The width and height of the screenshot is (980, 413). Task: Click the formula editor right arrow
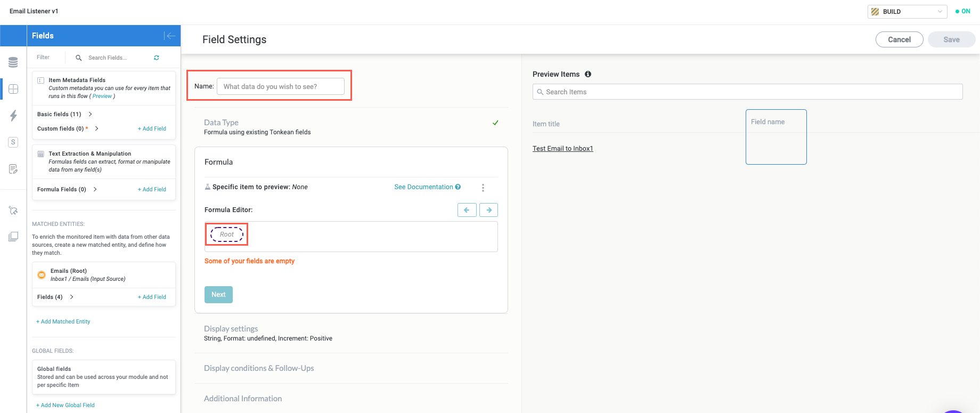[x=488, y=210]
